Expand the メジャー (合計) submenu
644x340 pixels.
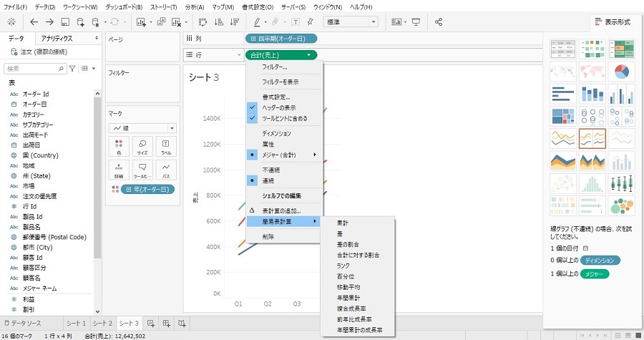pyautogui.click(x=284, y=155)
